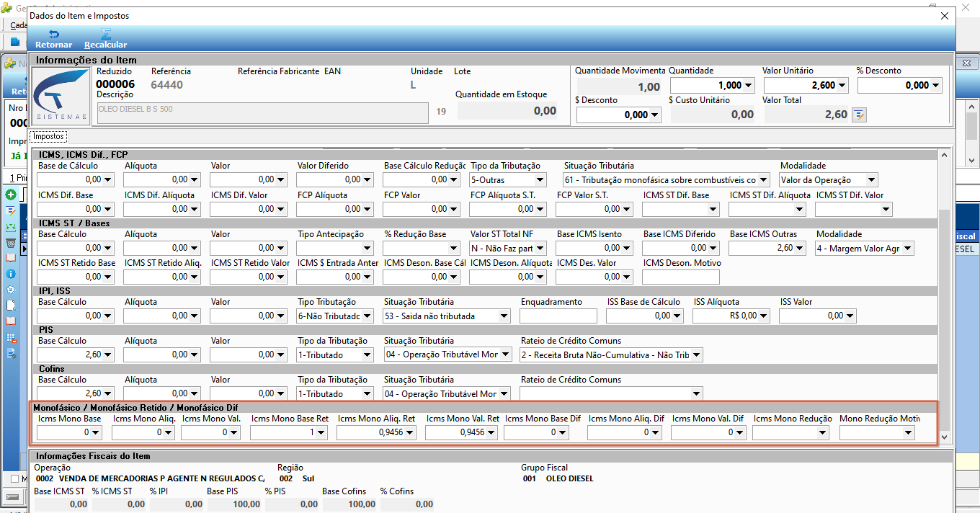Click the edit note icon below green plus
980x513 pixels.
point(11,210)
